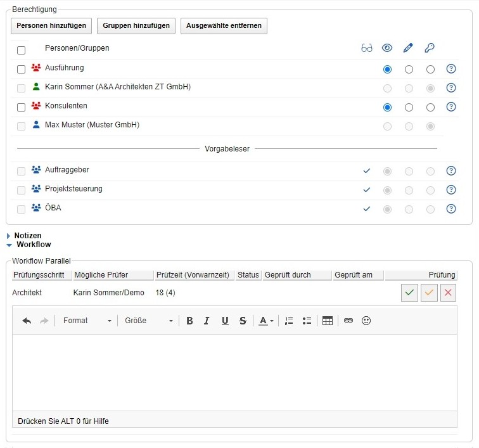Open the Format dropdown

point(87,321)
